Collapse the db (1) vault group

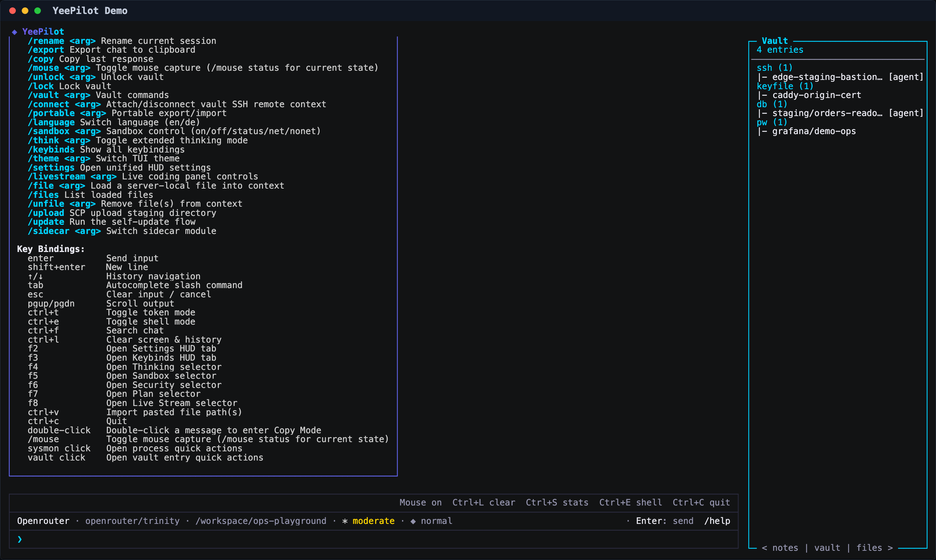coord(772,104)
